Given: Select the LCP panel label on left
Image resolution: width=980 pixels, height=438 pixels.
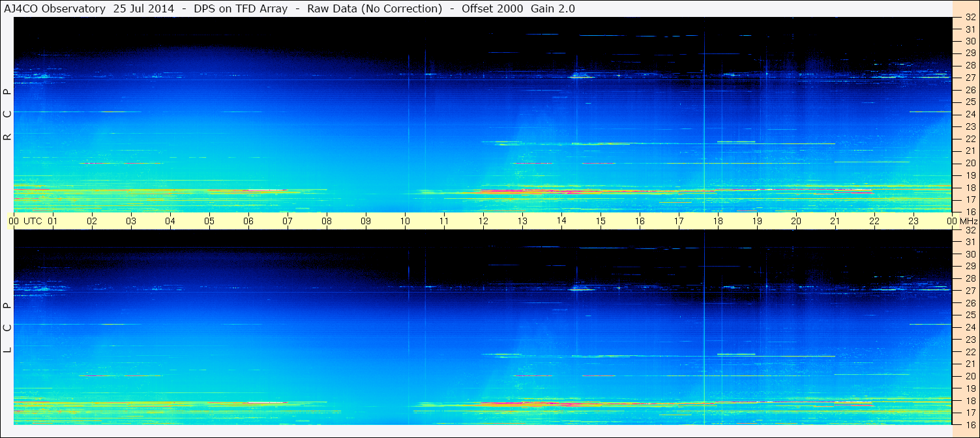Looking at the screenshot, I should (7, 327).
